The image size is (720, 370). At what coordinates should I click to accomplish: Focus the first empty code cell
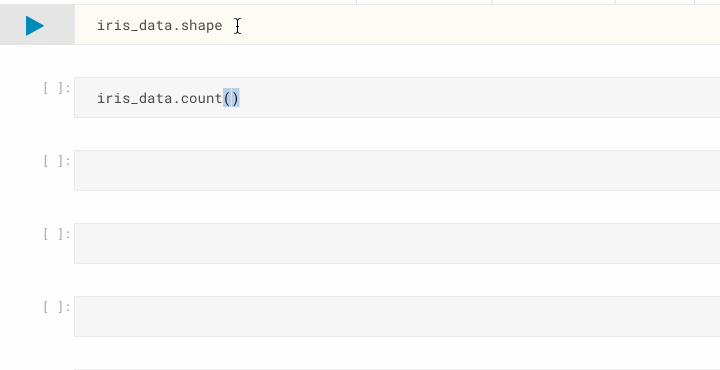[397, 170]
